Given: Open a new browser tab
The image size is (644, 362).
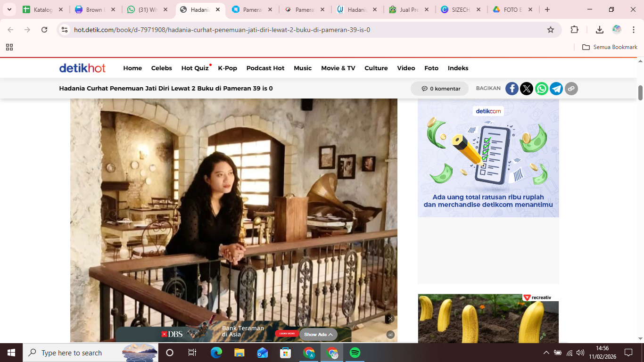Looking at the screenshot, I should 547,9.
